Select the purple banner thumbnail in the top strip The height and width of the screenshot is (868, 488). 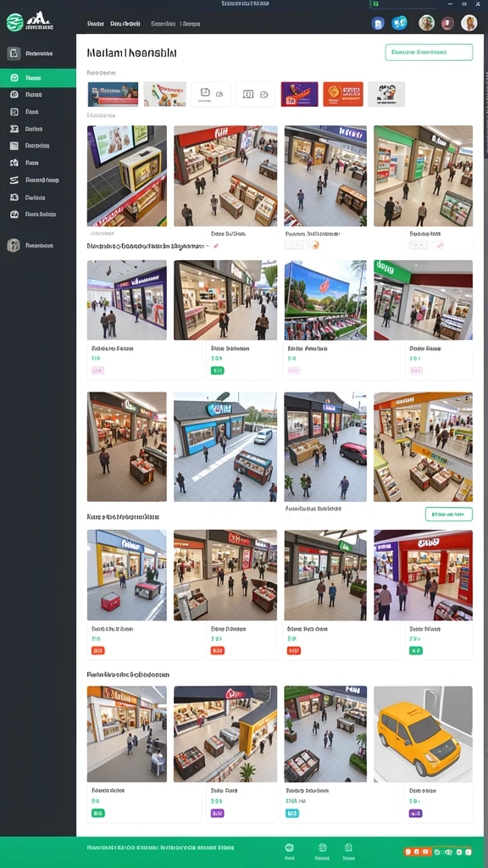coord(299,94)
